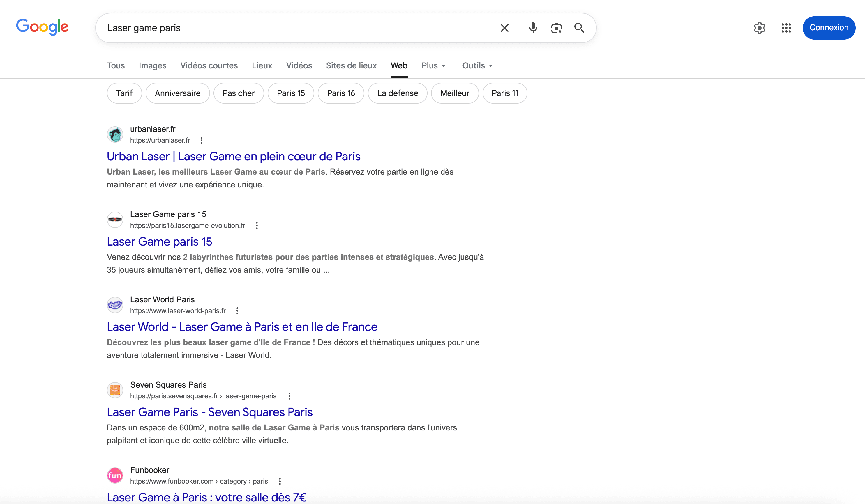Select the Paris 11 filter chip
The width and height of the screenshot is (865, 504).
504,93
